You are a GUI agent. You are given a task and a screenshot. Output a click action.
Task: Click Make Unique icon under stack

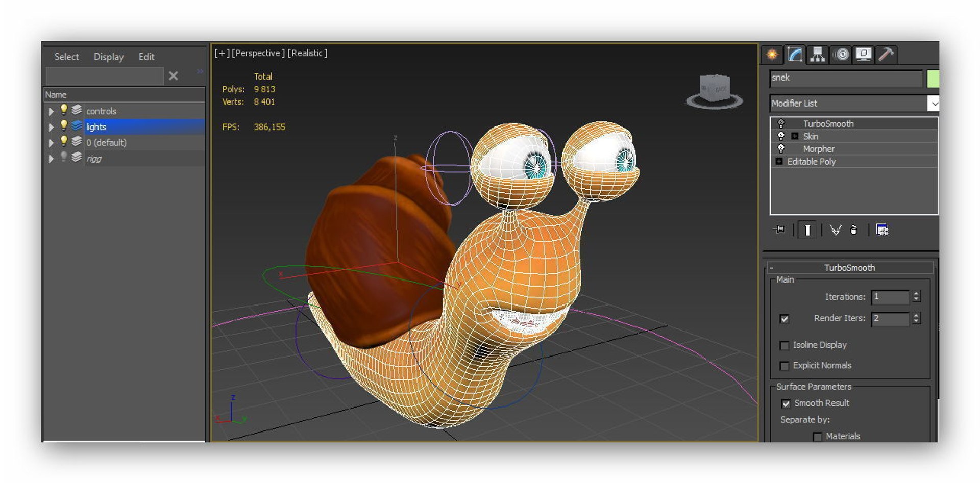pyautogui.click(x=835, y=230)
